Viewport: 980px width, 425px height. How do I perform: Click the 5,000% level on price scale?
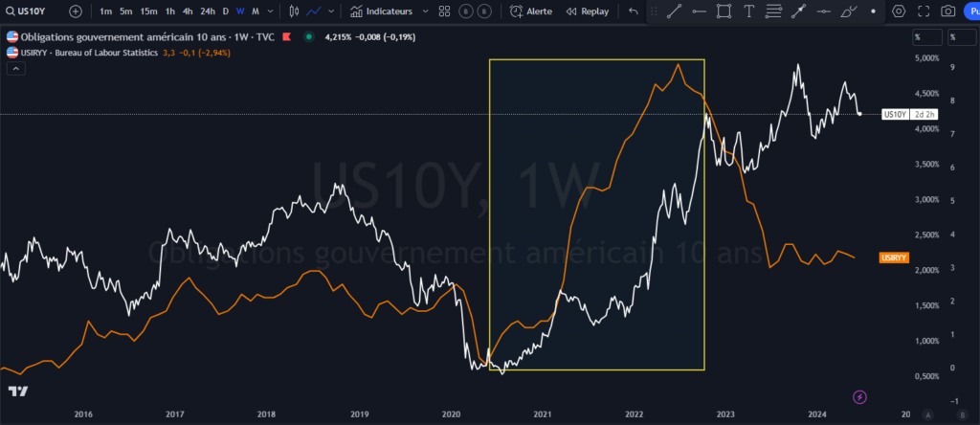click(926, 58)
